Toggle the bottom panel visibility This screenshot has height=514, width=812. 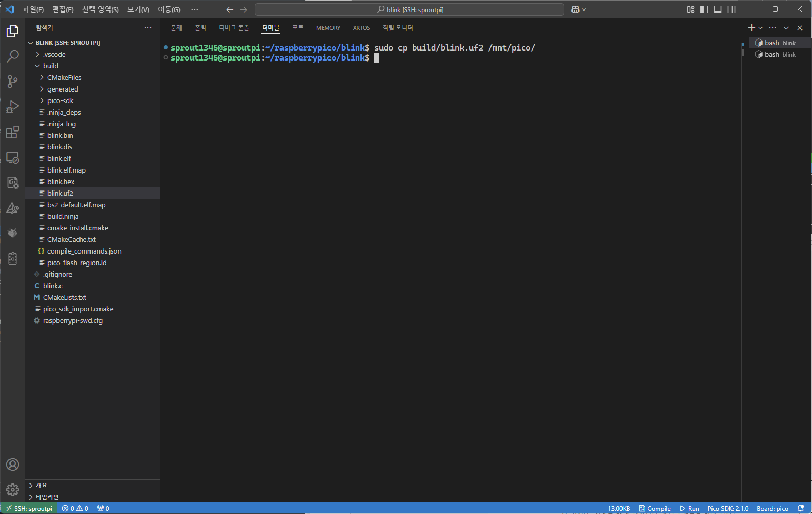pyautogui.click(x=718, y=9)
